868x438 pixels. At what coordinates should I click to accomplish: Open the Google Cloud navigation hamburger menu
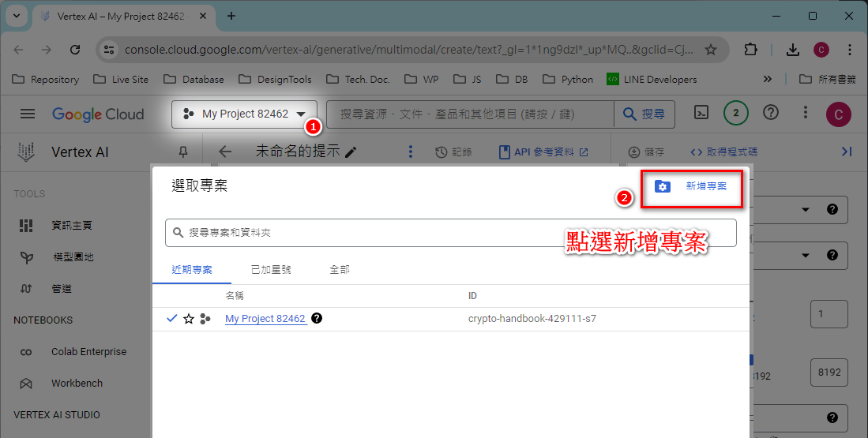tap(27, 114)
